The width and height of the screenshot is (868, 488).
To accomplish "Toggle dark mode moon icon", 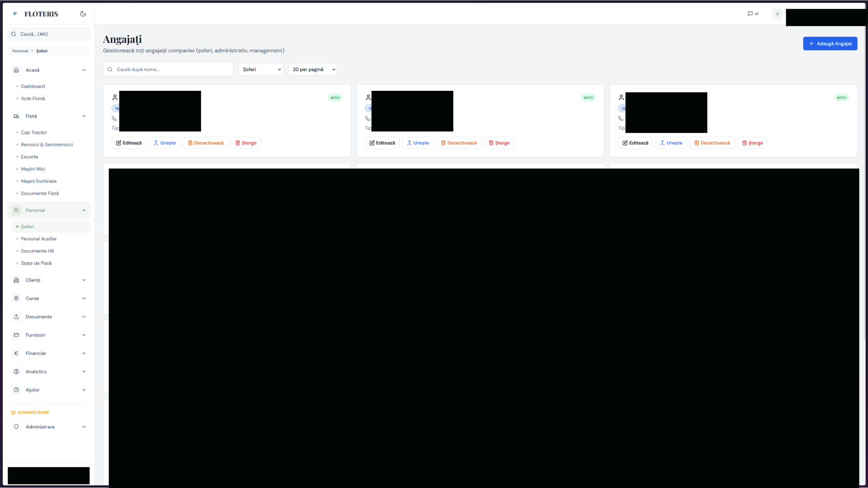I will 83,14.
